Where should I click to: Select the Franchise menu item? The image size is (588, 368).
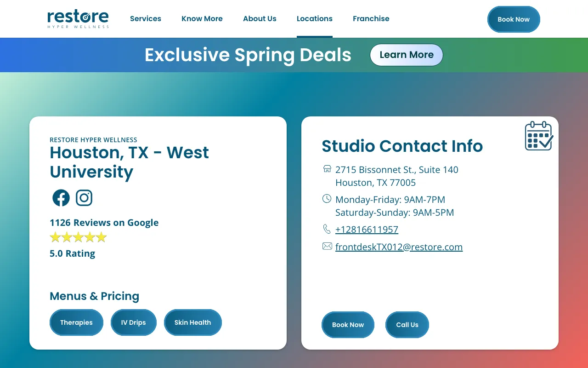click(x=371, y=18)
